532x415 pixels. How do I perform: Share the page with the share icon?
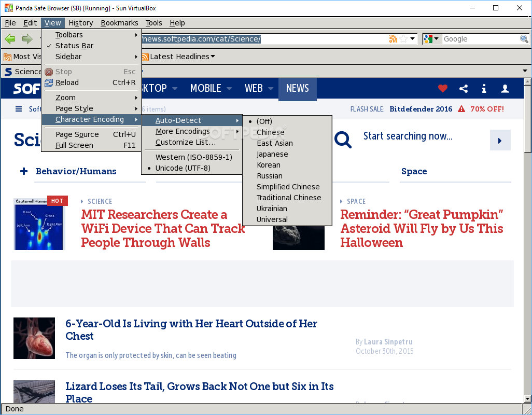point(464,89)
